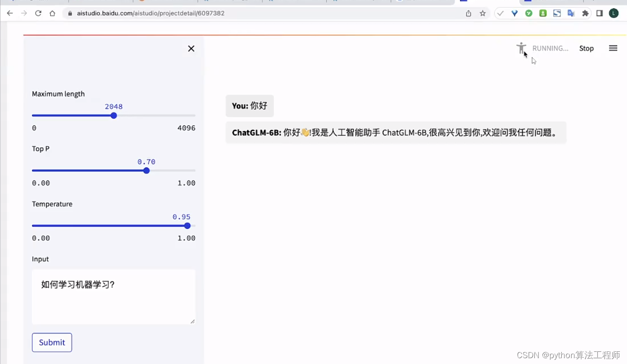The image size is (627, 364).
Task: Click the RUNNING... status text
Action: click(x=550, y=49)
